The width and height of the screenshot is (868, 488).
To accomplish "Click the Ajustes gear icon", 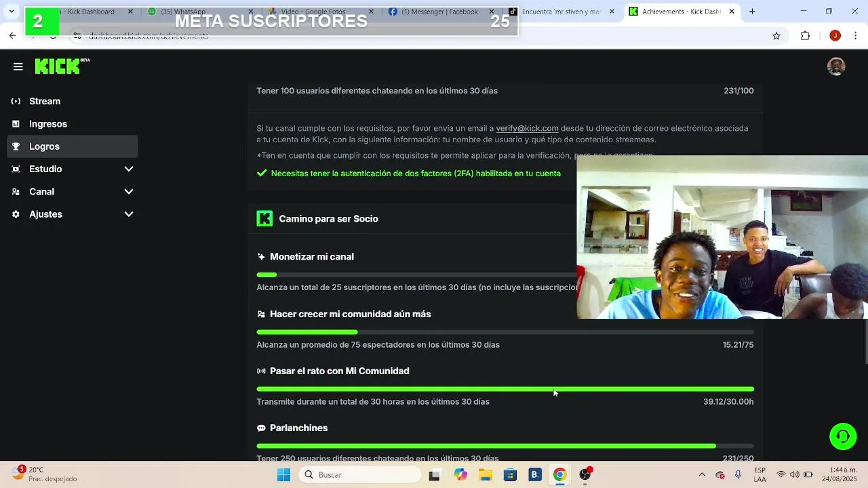I will point(16,214).
